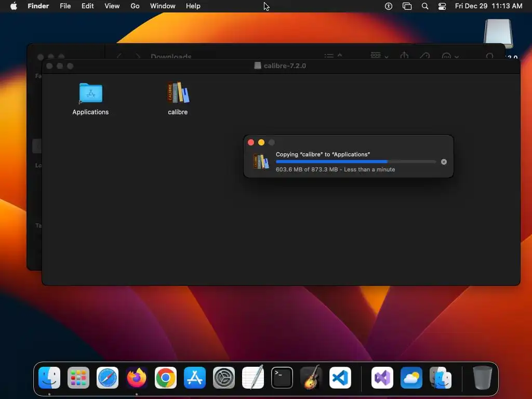Open the Finder menu in the menu bar
This screenshot has width=532, height=399.
coord(38,6)
